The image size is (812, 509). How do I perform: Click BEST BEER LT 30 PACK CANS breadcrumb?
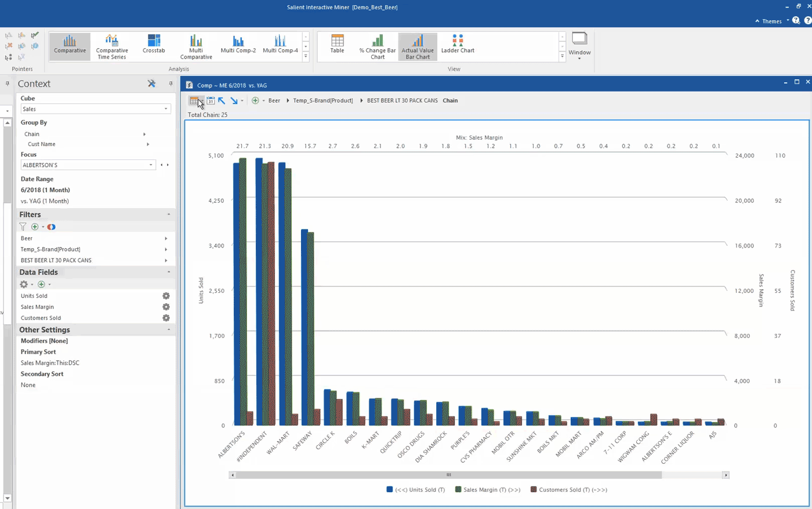403,100
